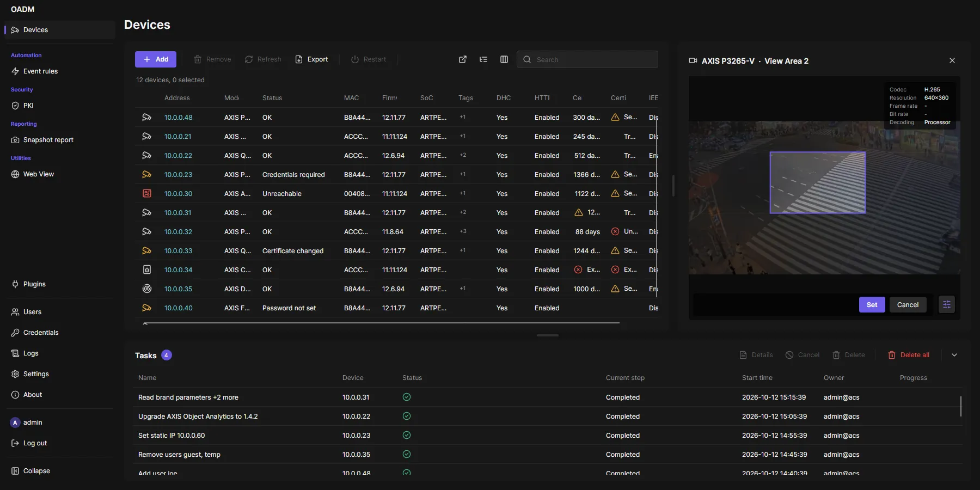Select the task 'Set static IP 10.0.0.60'

(x=548, y=435)
